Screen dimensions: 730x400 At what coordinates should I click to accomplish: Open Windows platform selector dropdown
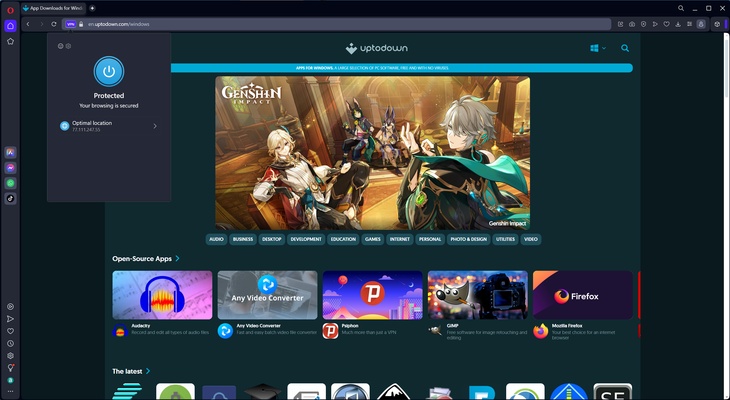[x=598, y=48]
